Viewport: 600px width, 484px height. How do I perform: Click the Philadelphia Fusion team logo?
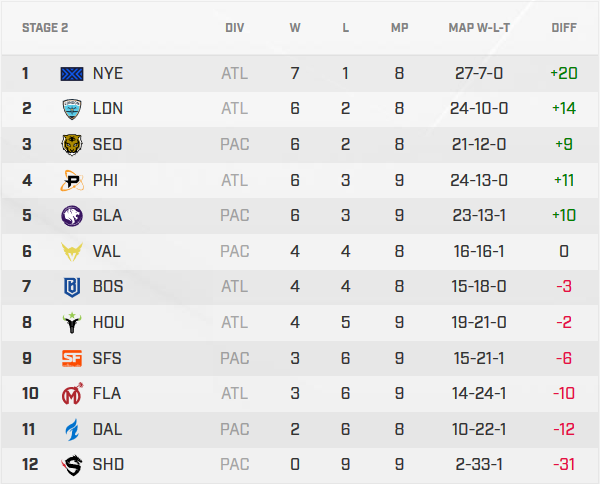(73, 180)
